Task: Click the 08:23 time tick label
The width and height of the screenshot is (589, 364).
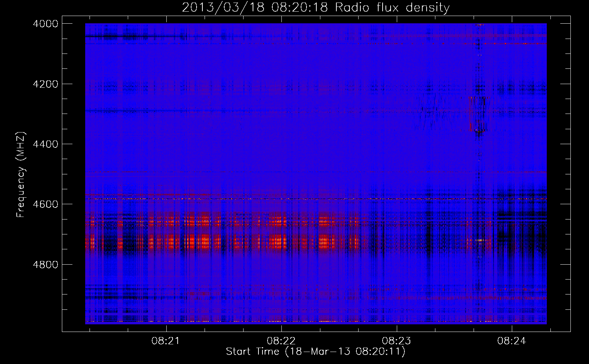Action: [x=396, y=341]
